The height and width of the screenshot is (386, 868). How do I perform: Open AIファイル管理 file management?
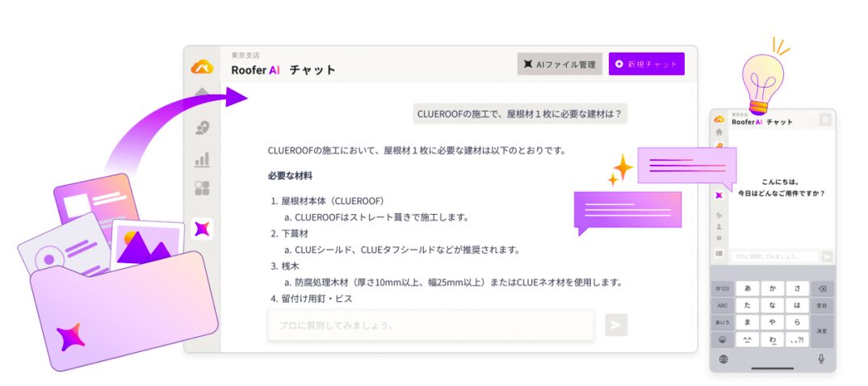[x=560, y=64]
